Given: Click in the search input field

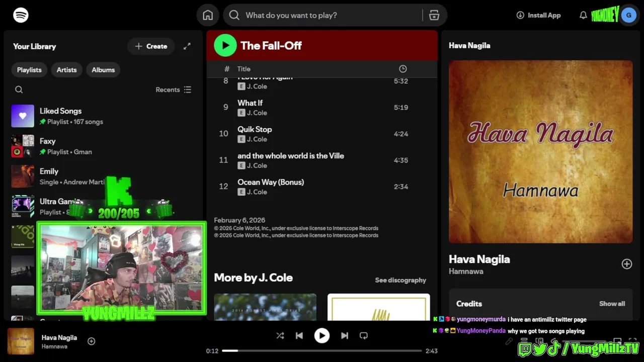Looking at the screenshot, I should point(332,15).
